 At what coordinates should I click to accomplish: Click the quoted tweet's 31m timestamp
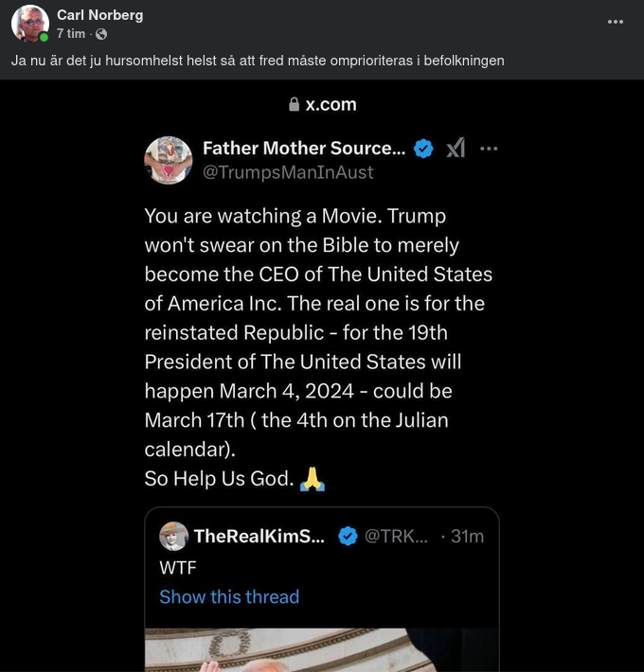[467, 536]
